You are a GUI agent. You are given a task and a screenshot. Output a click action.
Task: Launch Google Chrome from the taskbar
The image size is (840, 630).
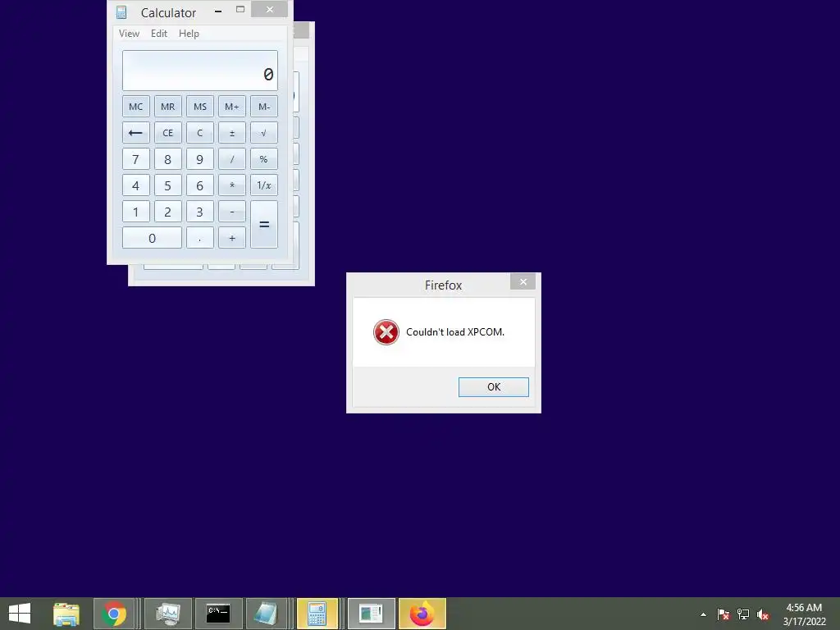[114, 614]
